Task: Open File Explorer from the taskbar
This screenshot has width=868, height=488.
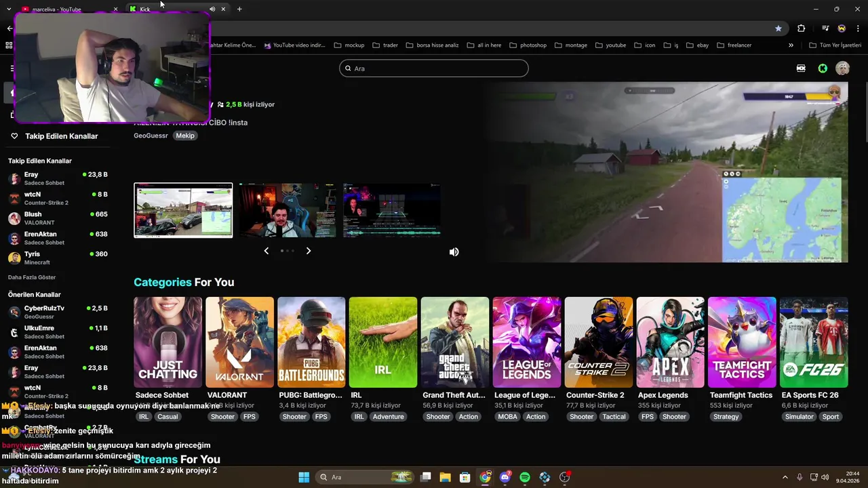Action: click(x=445, y=477)
